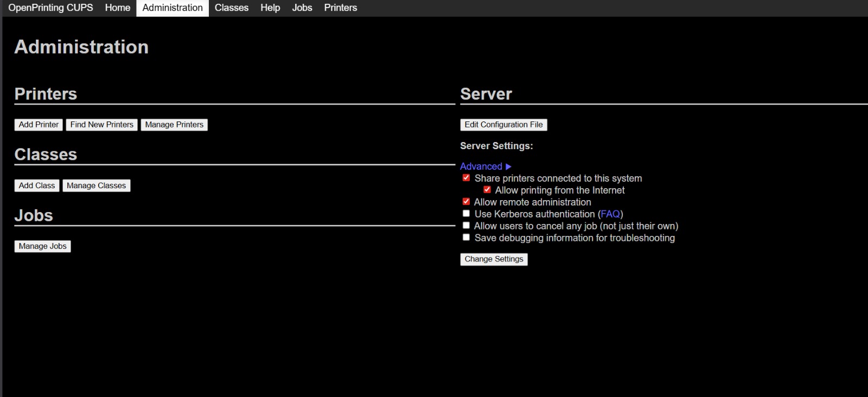This screenshot has width=868, height=397.
Task: Click the Printers section heading
Action: (x=46, y=94)
